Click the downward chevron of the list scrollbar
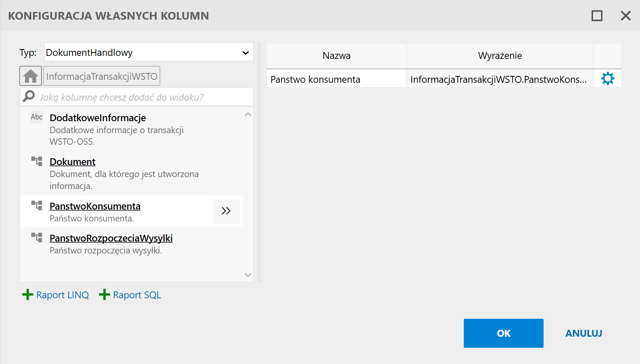The width and height of the screenshot is (640, 364). click(248, 275)
